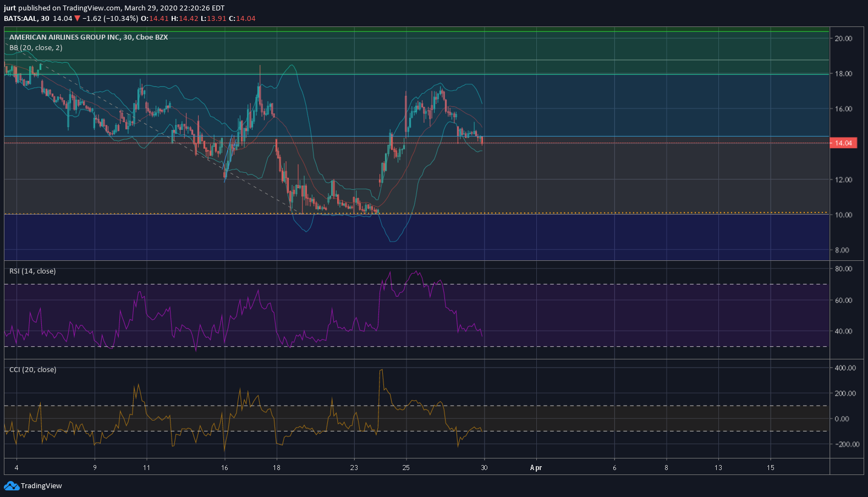Click the TradingView.com publication text
The height and width of the screenshot is (497, 868).
92,8
